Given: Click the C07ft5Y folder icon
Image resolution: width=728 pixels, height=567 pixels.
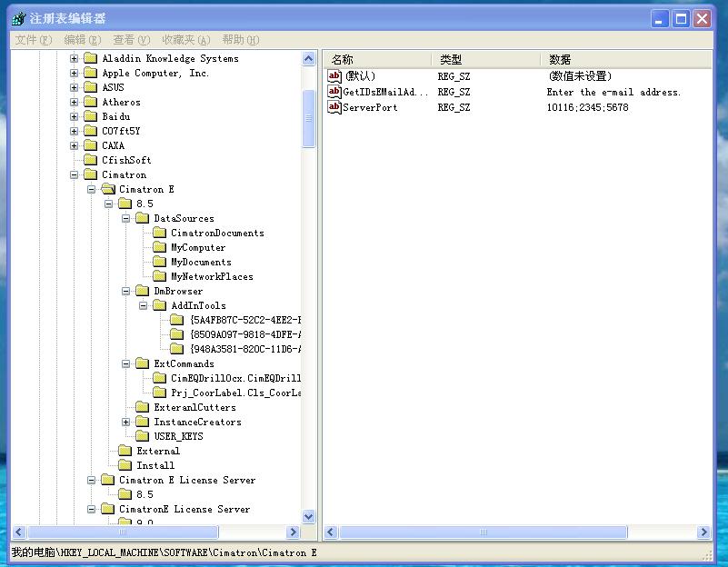Looking at the screenshot, I should point(91,131).
